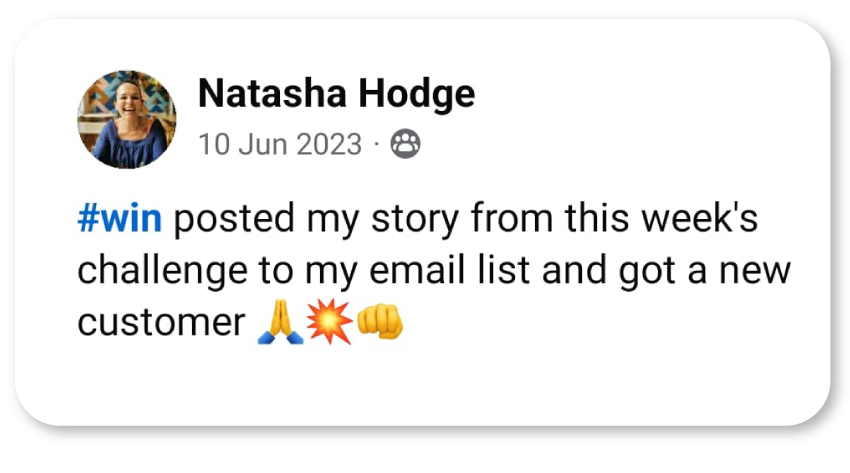Open the 10 Jun 2023 timestamp
Image resolution: width=850 pixels, height=473 pixels.
point(280,145)
